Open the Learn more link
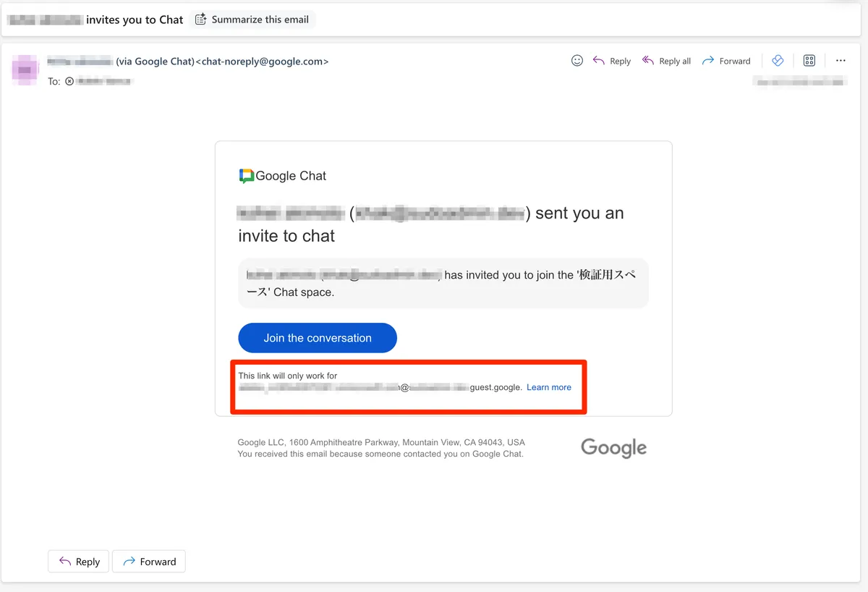Image resolution: width=868 pixels, height=592 pixels. point(549,387)
